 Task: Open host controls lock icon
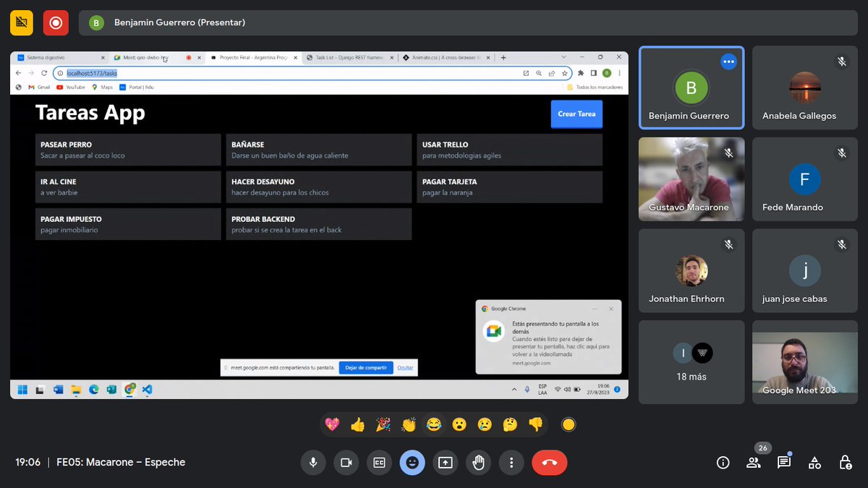click(x=845, y=463)
